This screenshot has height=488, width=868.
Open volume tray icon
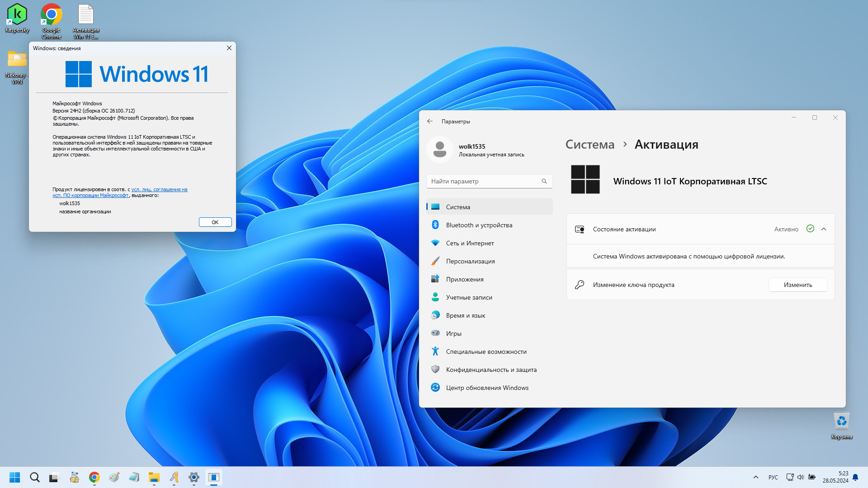pyautogui.click(x=801, y=477)
